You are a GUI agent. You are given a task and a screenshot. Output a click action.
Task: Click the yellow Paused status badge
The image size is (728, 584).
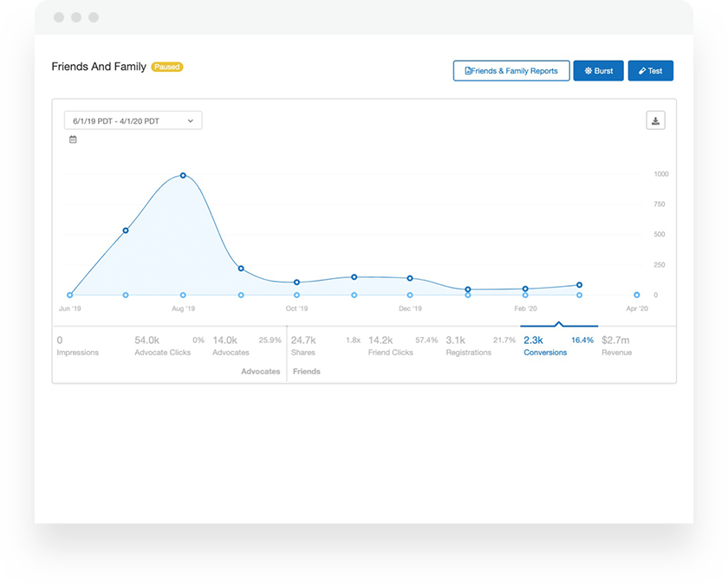pos(167,67)
